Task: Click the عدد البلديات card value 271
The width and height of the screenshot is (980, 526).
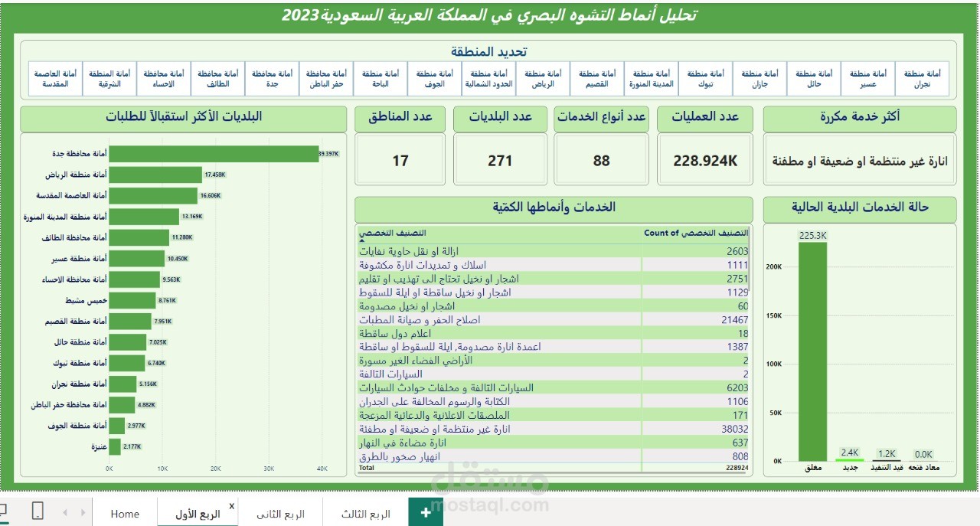Action: click(500, 161)
